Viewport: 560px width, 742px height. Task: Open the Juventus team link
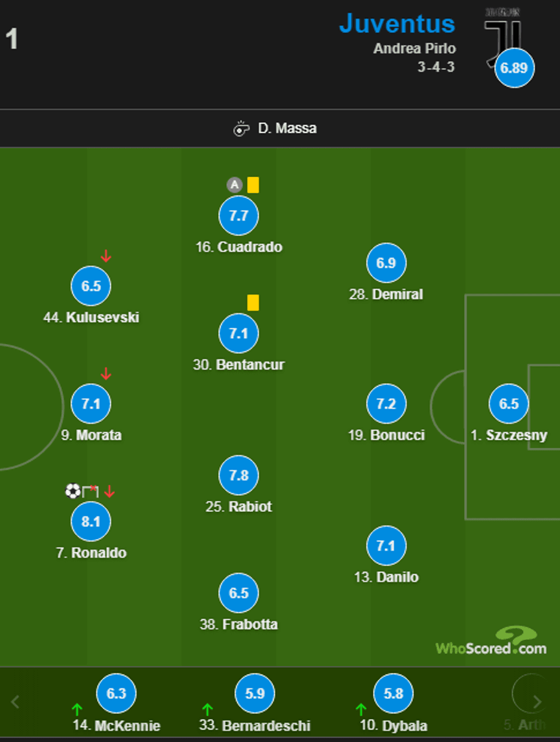(x=397, y=24)
